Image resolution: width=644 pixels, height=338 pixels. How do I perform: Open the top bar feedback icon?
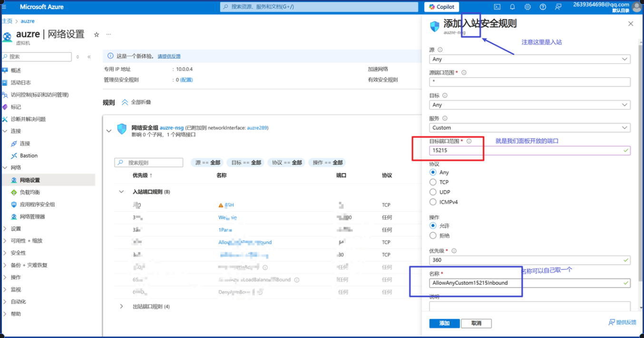[x=558, y=7]
